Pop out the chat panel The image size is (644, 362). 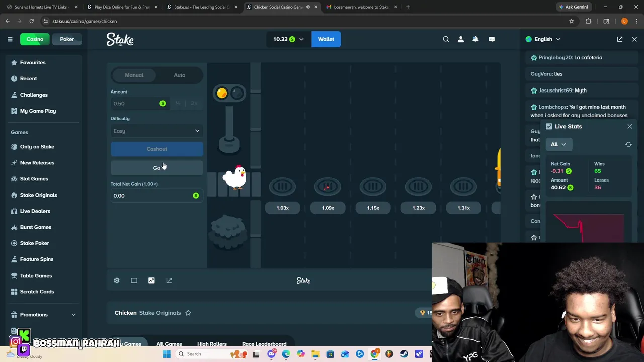620,39
